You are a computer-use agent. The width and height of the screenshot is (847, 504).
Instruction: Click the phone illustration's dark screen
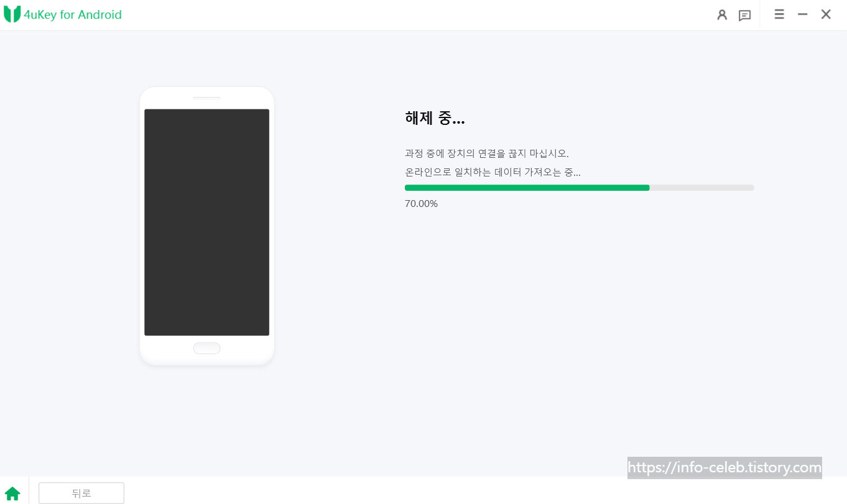(206, 222)
